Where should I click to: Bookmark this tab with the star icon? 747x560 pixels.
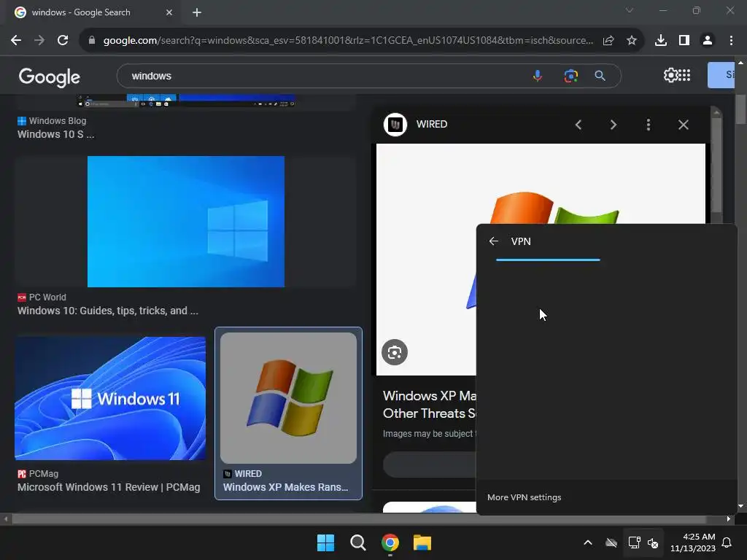click(632, 41)
